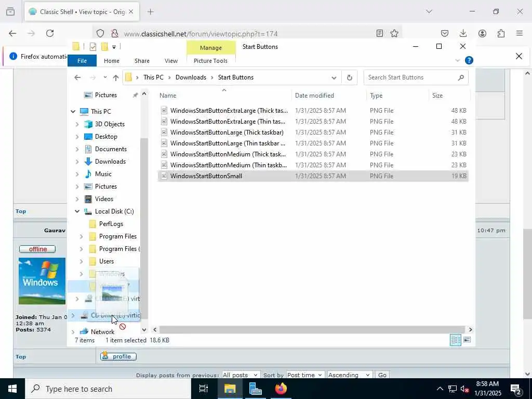Refresh the Start Buttons folder

coord(349,77)
